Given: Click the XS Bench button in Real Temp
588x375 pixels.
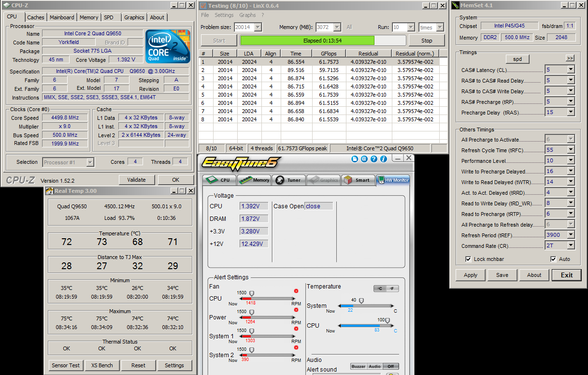Looking at the screenshot, I should (x=102, y=365).
